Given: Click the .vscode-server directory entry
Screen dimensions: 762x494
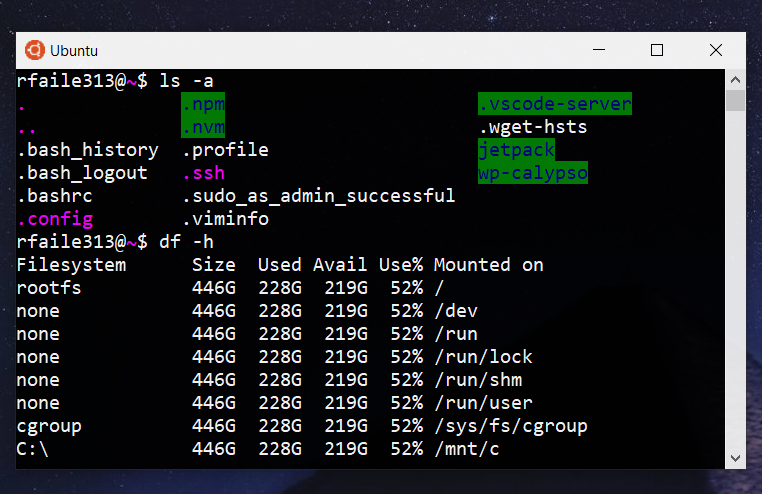Looking at the screenshot, I should coord(555,104).
